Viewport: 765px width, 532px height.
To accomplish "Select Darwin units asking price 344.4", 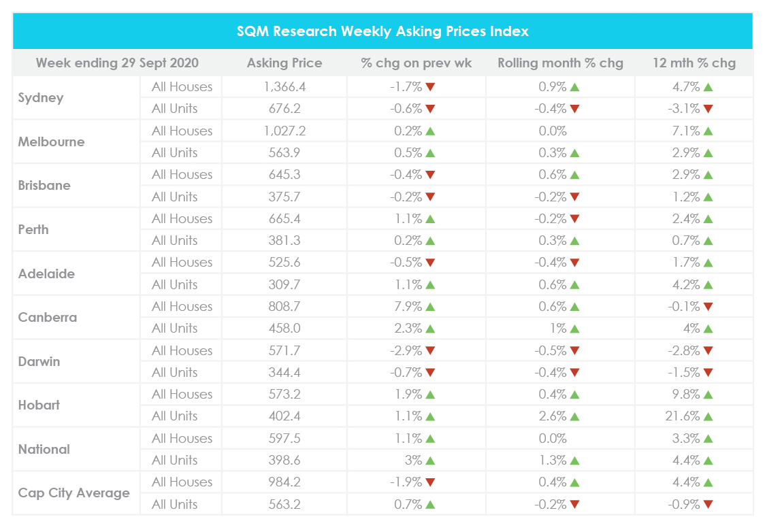I will (x=284, y=373).
